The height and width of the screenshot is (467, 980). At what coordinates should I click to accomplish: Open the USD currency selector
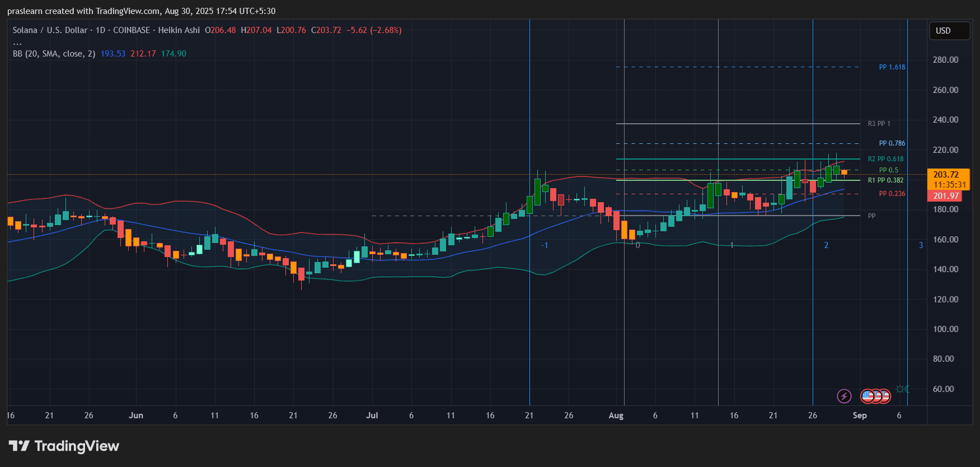click(x=949, y=31)
